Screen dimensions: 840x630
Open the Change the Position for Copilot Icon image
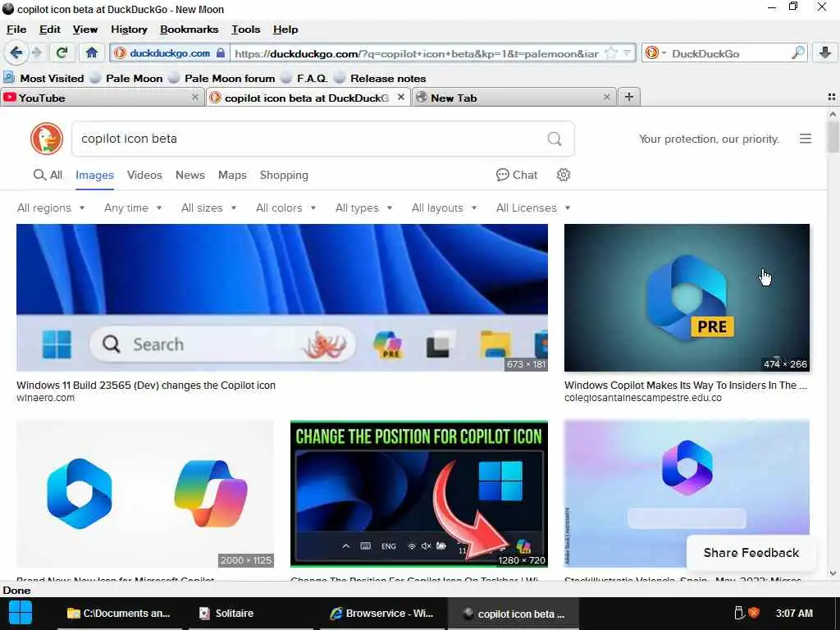point(419,494)
